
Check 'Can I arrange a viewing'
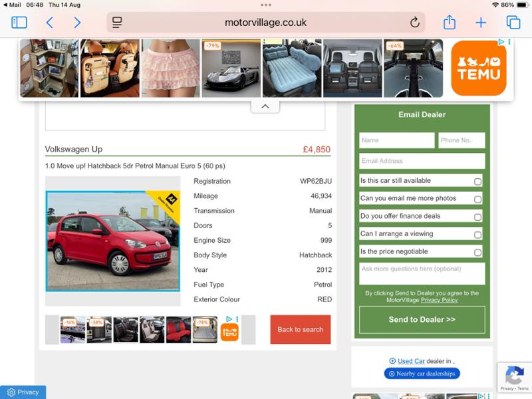pyautogui.click(x=477, y=235)
